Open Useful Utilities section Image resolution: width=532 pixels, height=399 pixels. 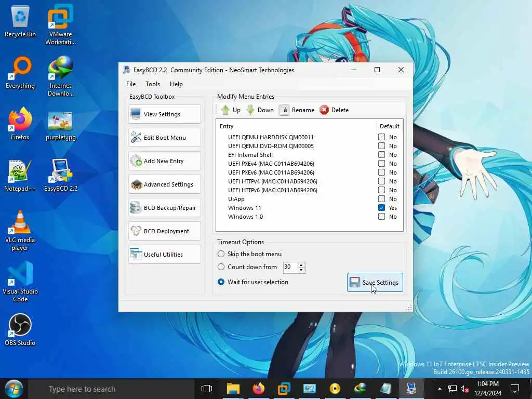pyautogui.click(x=165, y=255)
